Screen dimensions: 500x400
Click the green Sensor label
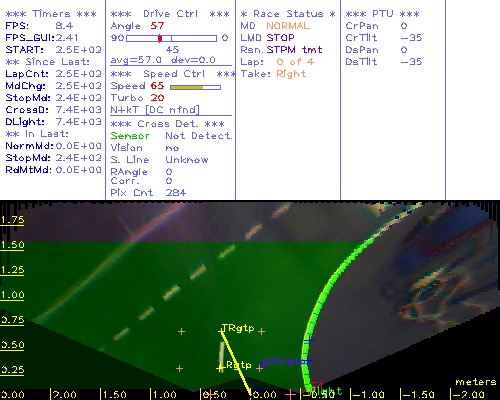coord(130,136)
